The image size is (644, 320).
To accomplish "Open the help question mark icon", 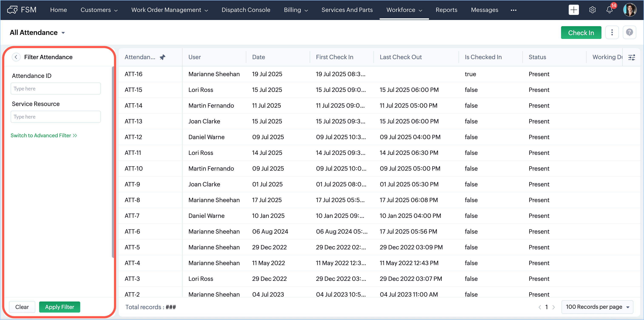I will (629, 33).
